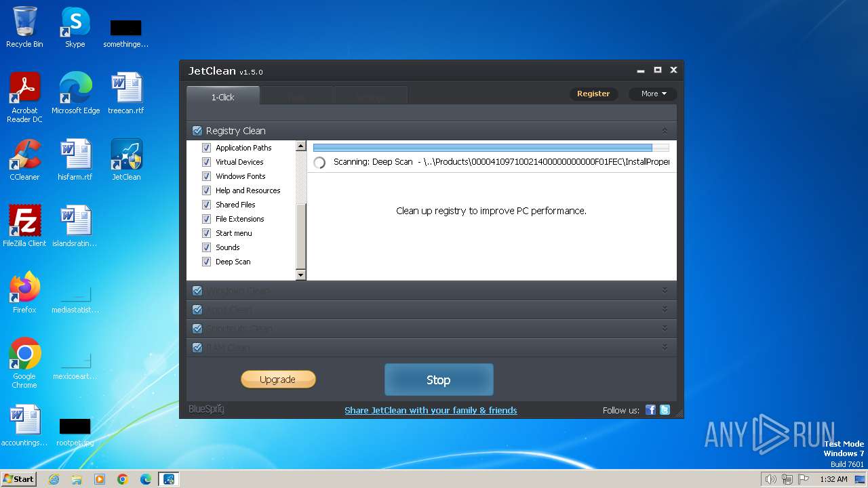
Task: Click Chrome icon in taskbar
Action: 123,479
